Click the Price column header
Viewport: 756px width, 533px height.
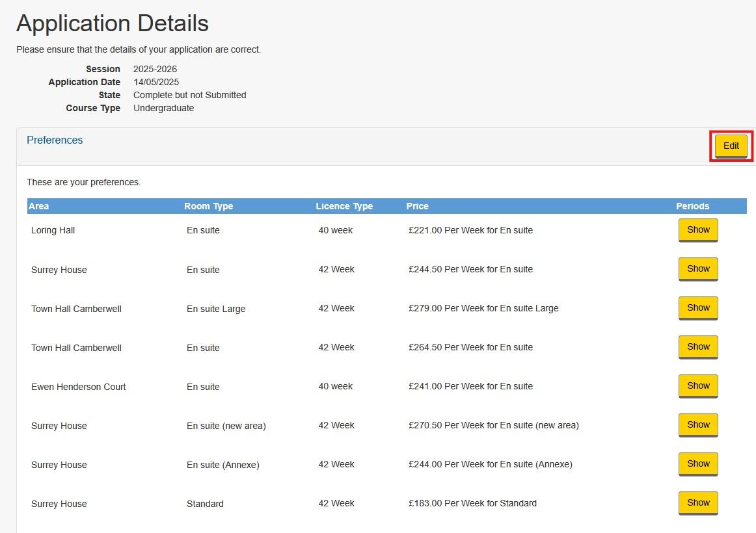coord(417,206)
